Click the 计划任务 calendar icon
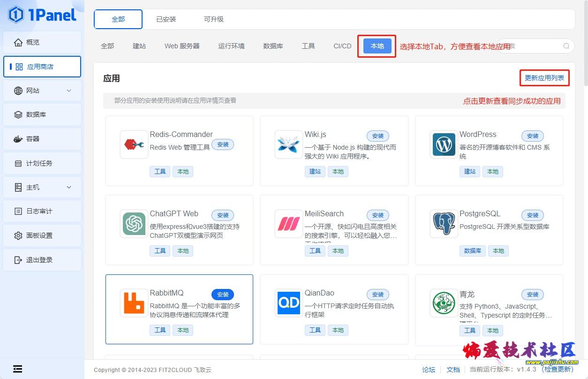The image size is (588, 379). tap(18, 163)
